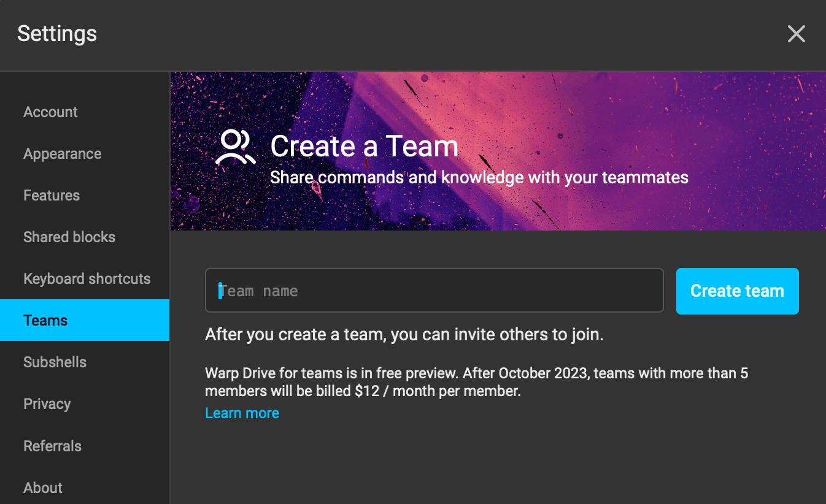Screen dimensions: 826x504
Task: Click the team people icon in banner
Action: [235, 148]
